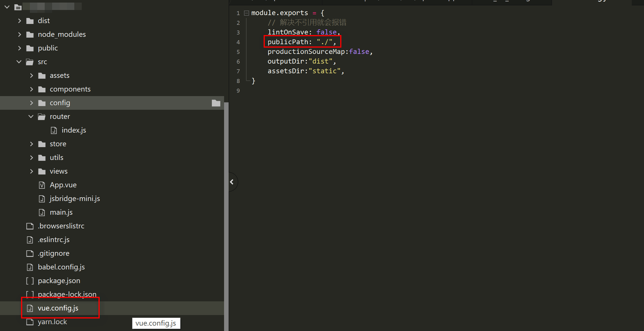
Task: Open the views folder entry
Action: (x=58, y=171)
